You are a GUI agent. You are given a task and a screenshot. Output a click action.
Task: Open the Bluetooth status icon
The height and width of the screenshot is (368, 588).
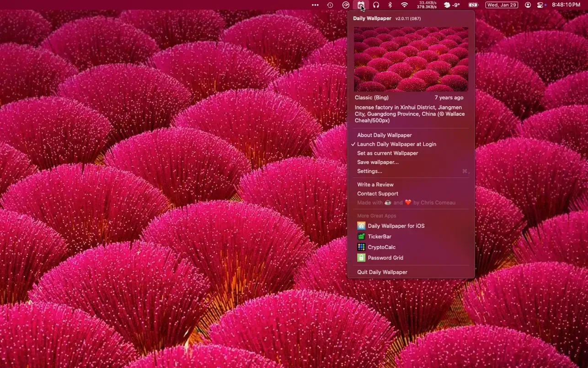[390, 5]
